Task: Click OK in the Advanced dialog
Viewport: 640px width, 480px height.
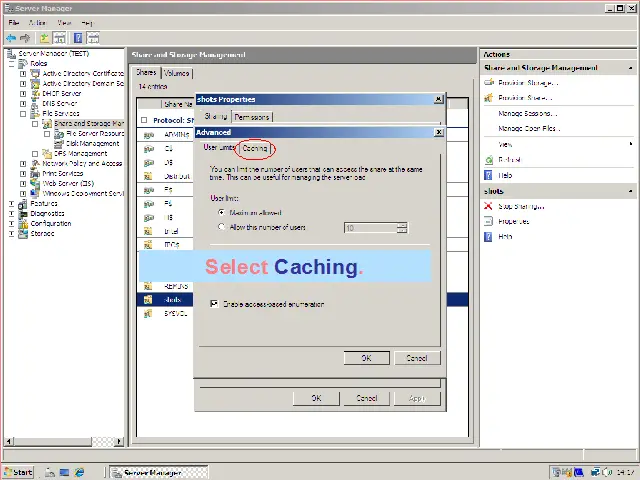Action: 366,358
